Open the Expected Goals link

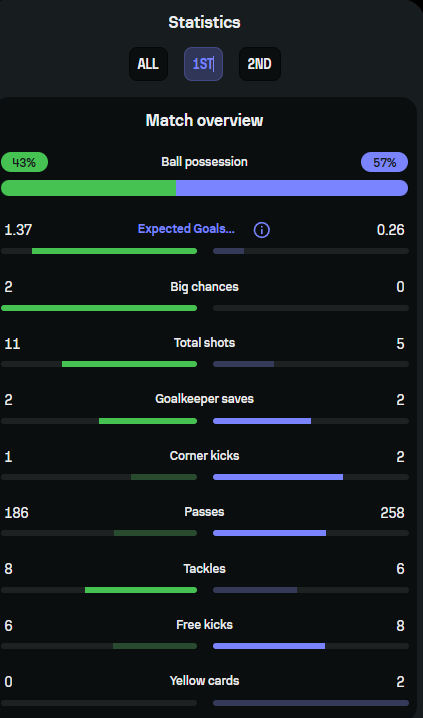(x=186, y=229)
